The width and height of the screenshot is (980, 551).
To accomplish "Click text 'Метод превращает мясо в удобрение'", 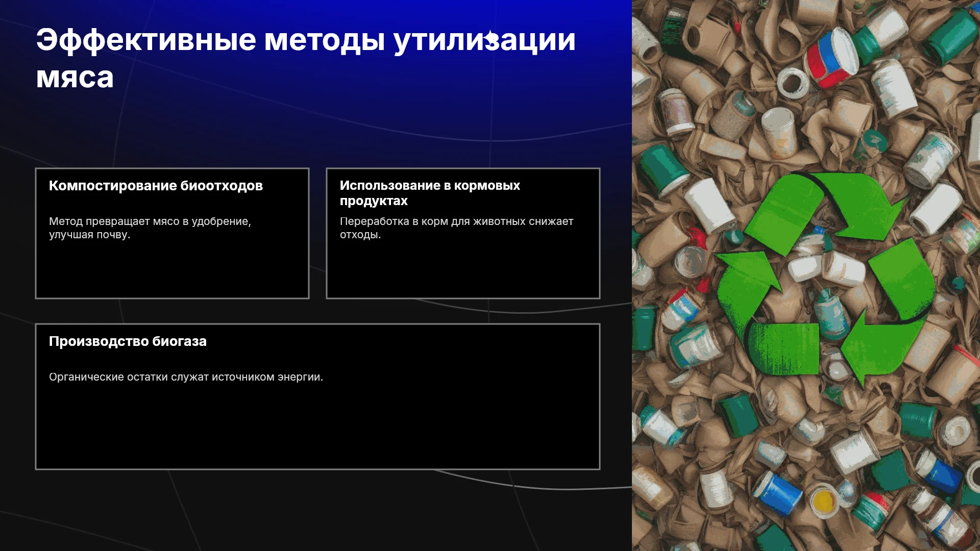I will tap(149, 221).
